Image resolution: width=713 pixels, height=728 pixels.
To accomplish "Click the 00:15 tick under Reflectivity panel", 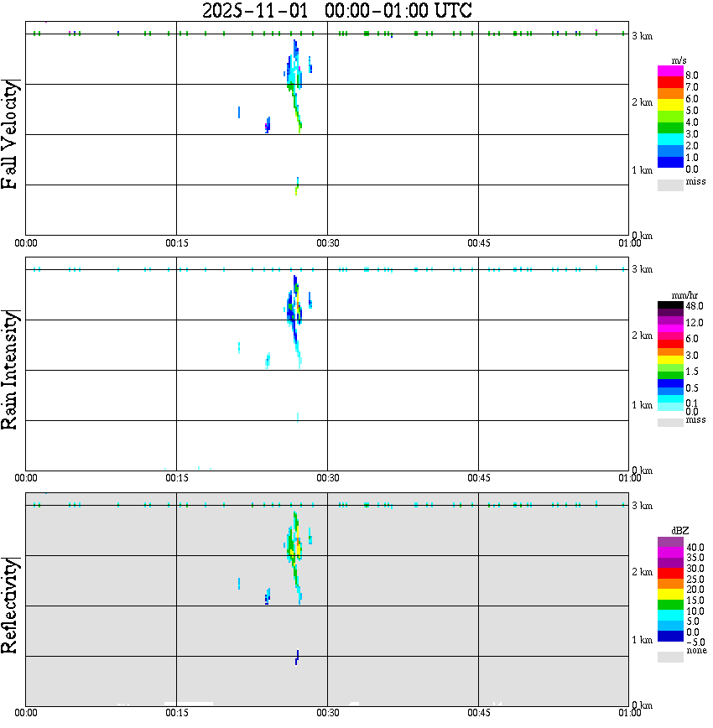I will point(176,713).
